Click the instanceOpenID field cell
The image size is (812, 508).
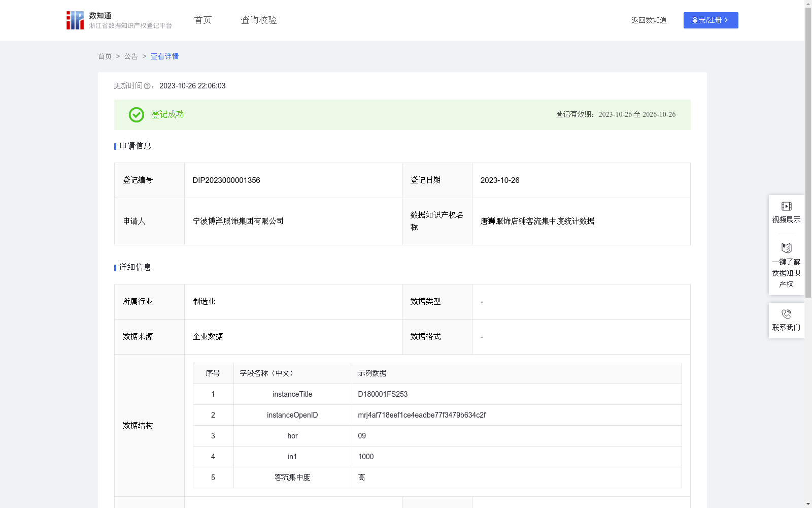[292, 415]
